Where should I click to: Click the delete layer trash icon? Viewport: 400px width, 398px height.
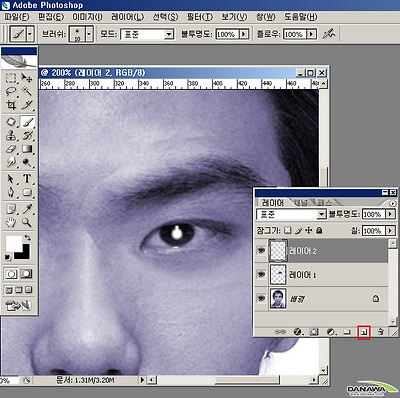tap(380, 332)
